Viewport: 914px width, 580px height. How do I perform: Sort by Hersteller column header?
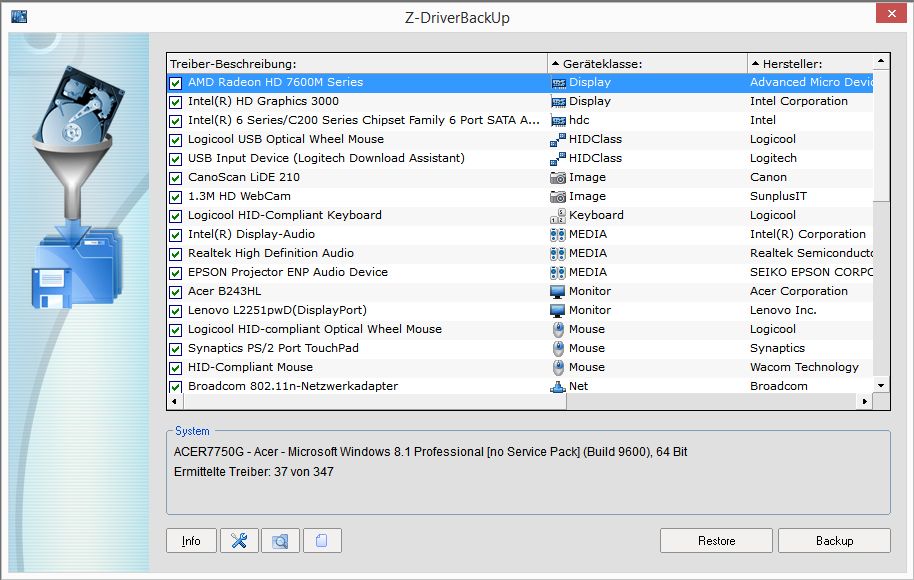810,64
